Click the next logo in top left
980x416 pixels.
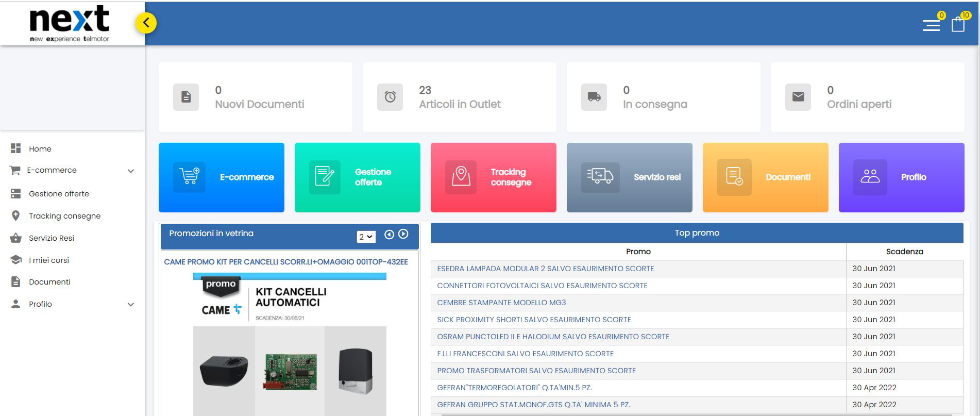pos(70,24)
